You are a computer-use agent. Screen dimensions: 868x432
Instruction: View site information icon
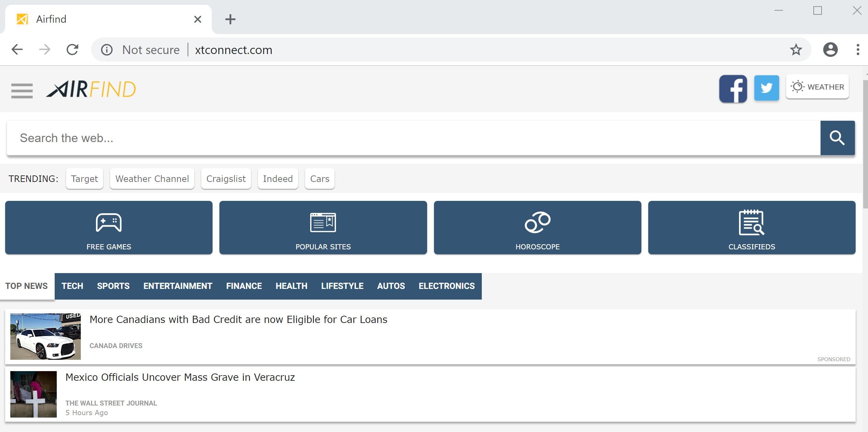click(x=107, y=50)
